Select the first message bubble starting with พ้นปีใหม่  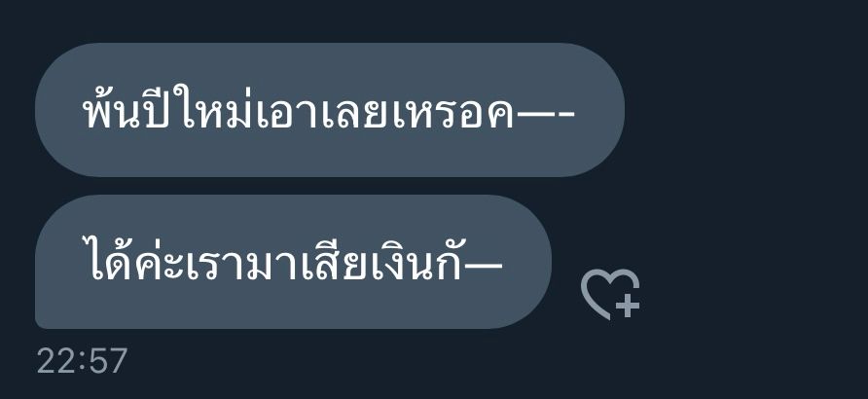pyautogui.click(x=330, y=110)
